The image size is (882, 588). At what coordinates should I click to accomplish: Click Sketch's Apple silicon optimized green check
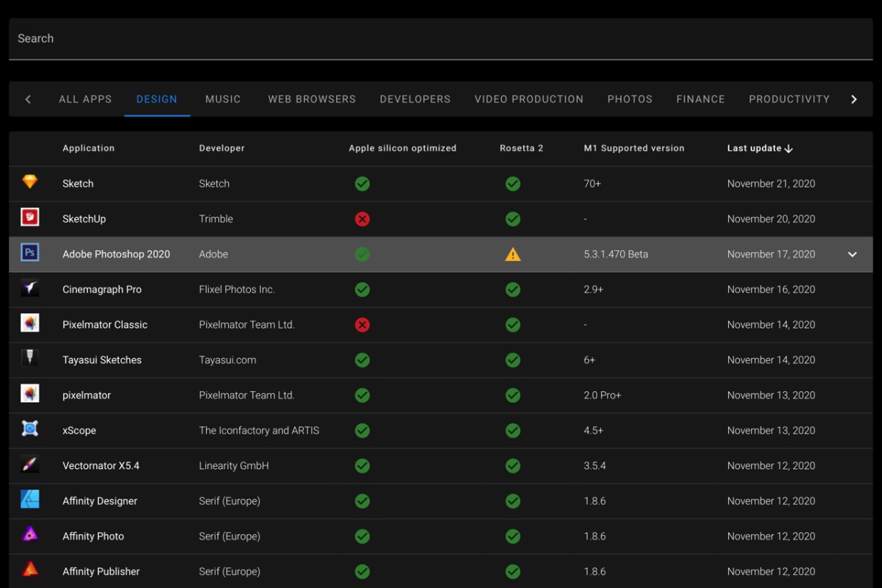coord(362,184)
